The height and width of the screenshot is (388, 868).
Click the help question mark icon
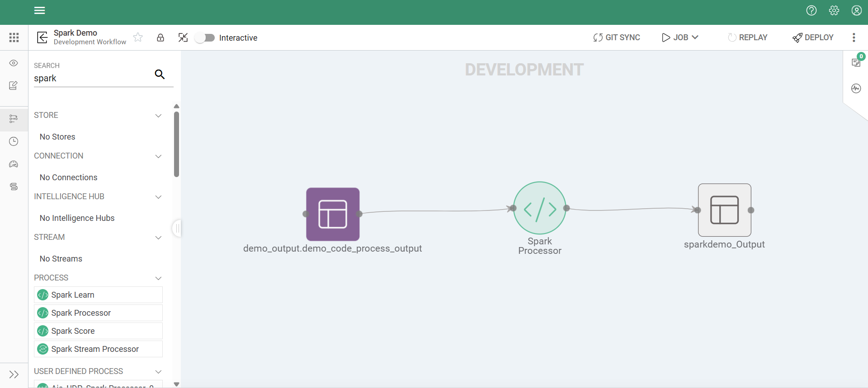coord(811,10)
